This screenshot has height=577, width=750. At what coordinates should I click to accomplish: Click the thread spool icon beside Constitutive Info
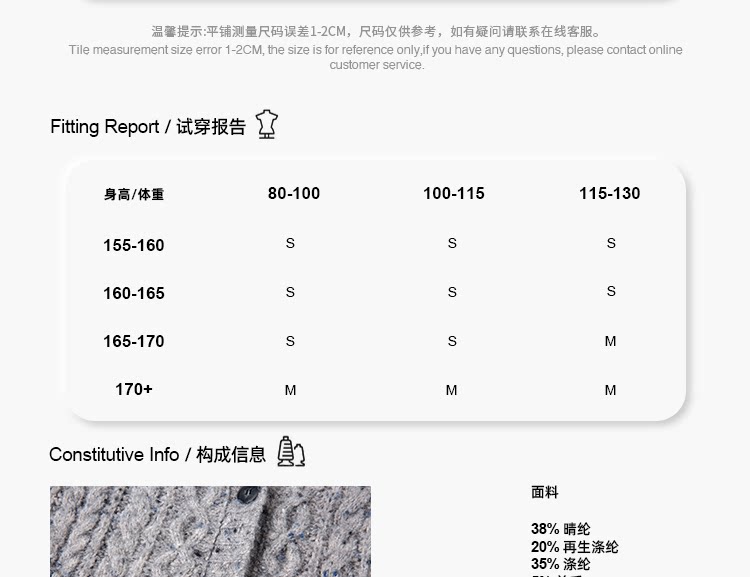tap(290, 452)
